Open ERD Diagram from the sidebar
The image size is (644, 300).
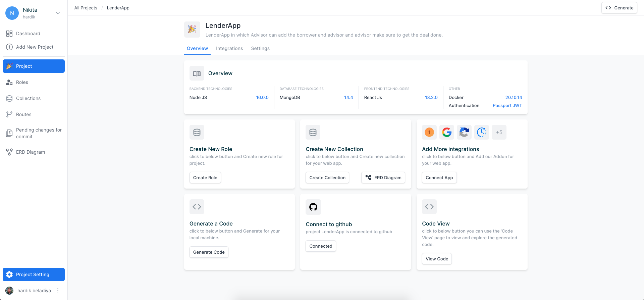(34, 152)
